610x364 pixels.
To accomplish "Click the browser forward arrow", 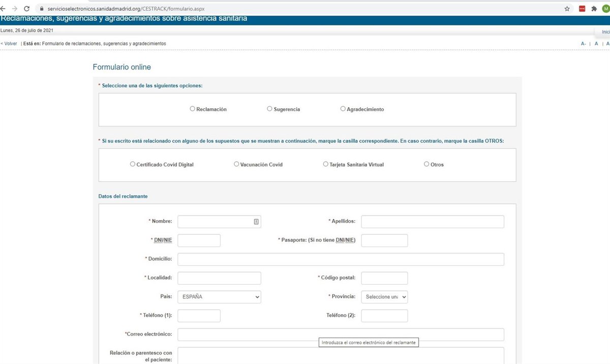I will coord(14,9).
